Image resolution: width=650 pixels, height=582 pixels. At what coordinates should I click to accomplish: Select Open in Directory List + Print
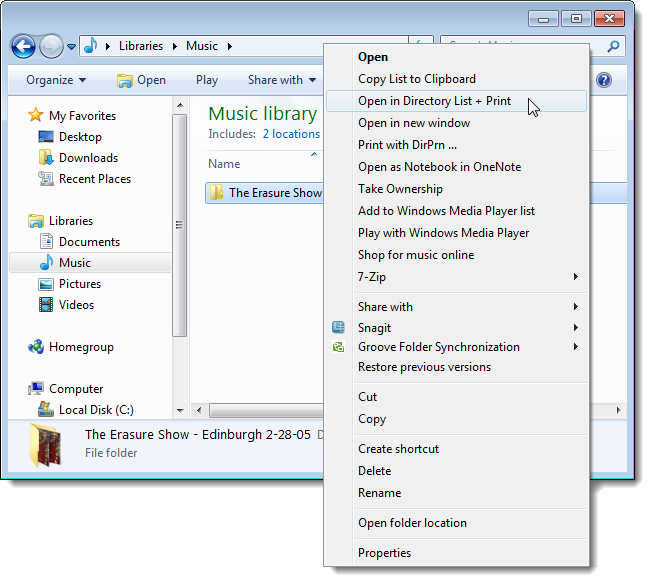click(456, 101)
